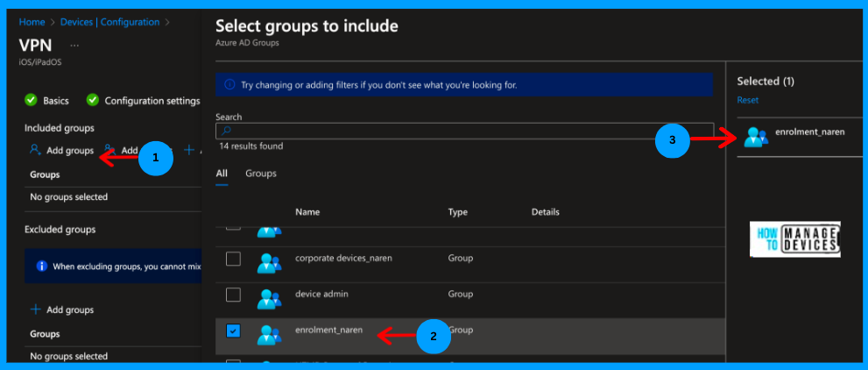
Task: Click the enrolment_naren group icon in list
Action: pyautogui.click(x=269, y=335)
